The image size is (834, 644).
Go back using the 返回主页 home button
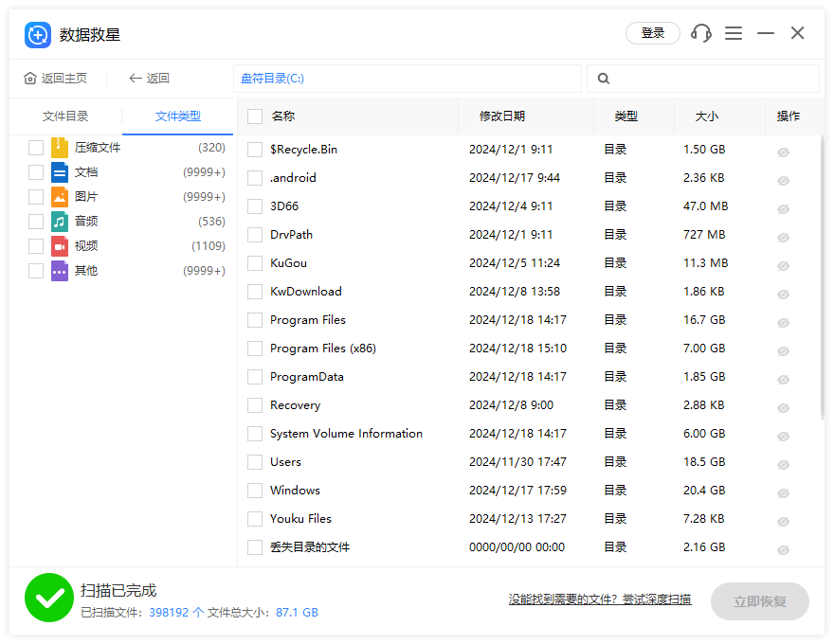pos(56,79)
